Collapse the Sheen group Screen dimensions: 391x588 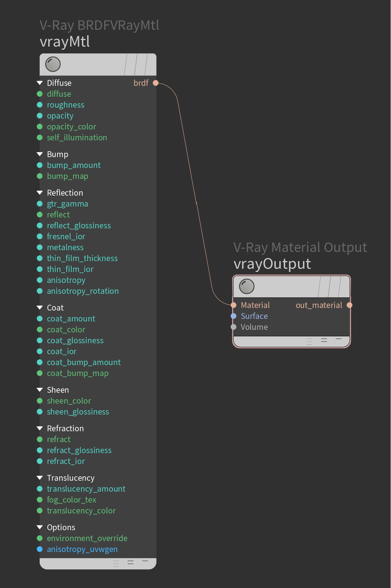[x=40, y=390]
